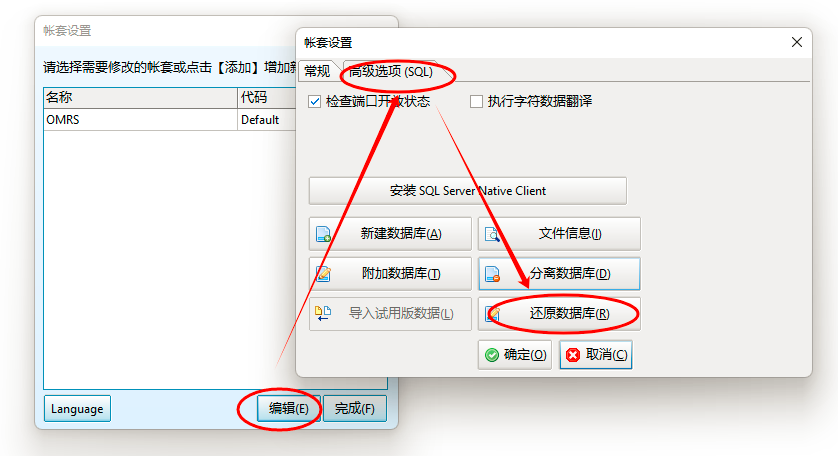Open the Language button

pyautogui.click(x=77, y=408)
